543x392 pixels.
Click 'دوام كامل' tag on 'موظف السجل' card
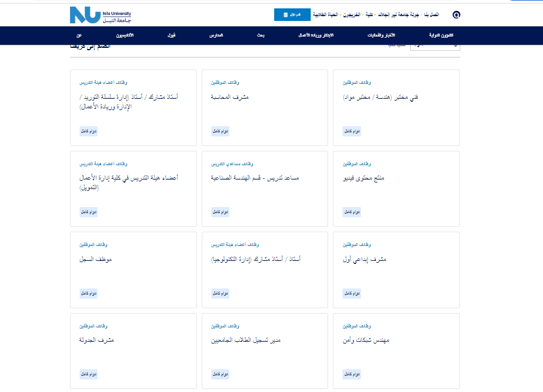(89, 293)
